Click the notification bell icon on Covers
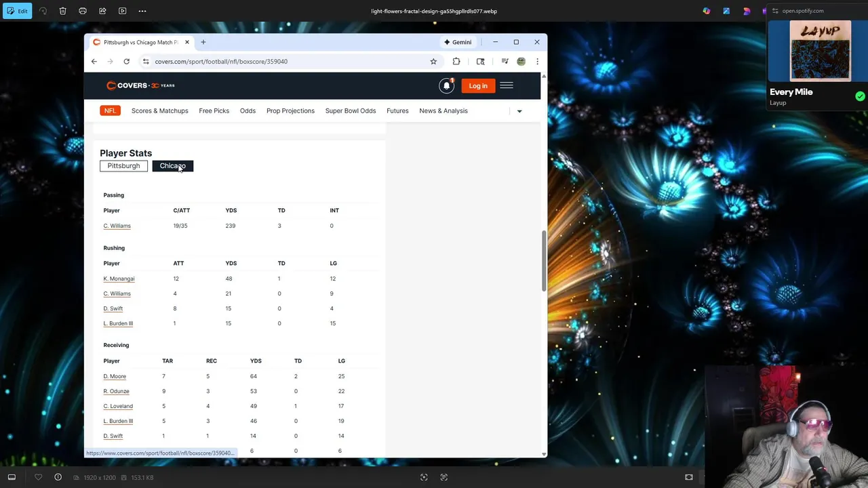The image size is (868, 488). point(446,85)
